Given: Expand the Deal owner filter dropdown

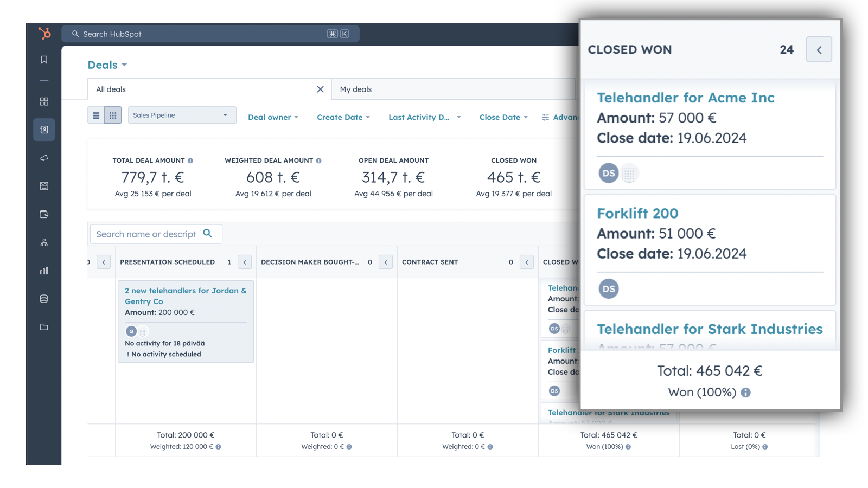Looking at the screenshot, I should [273, 117].
